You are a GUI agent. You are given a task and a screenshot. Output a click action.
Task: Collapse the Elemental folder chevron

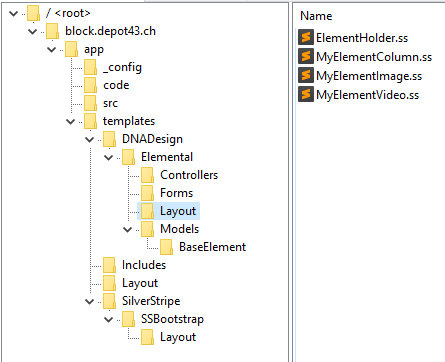[x=109, y=158]
